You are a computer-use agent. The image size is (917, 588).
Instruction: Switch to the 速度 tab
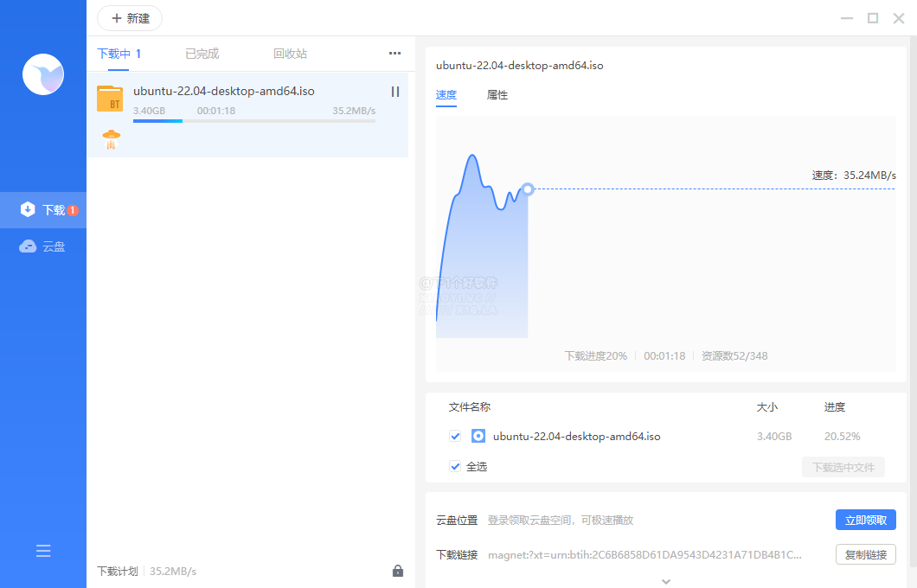[x=446, y=95]
